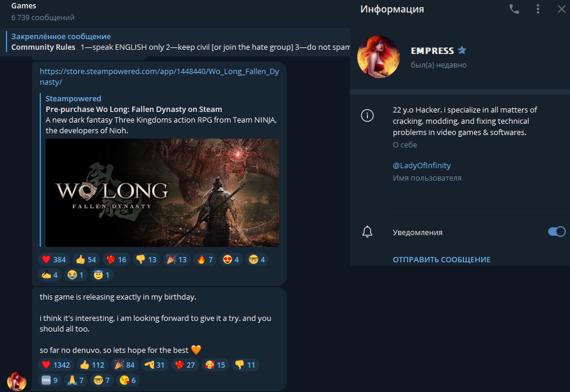Click the thumbs down reaction with 11
The image size is (570, 392).
click(x=245, y=365)
